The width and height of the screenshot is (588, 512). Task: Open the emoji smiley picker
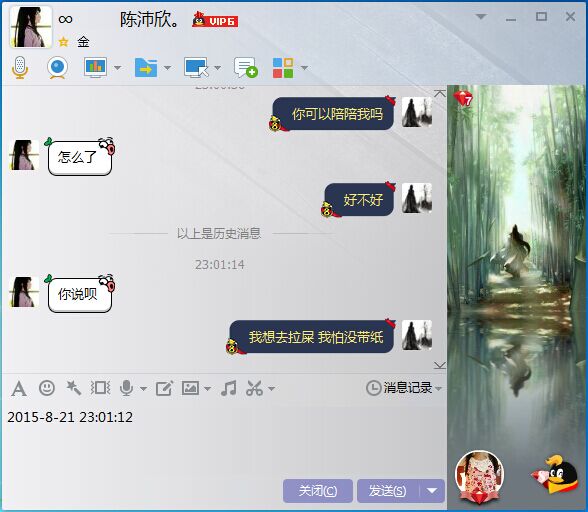click(x=47, y=388)
